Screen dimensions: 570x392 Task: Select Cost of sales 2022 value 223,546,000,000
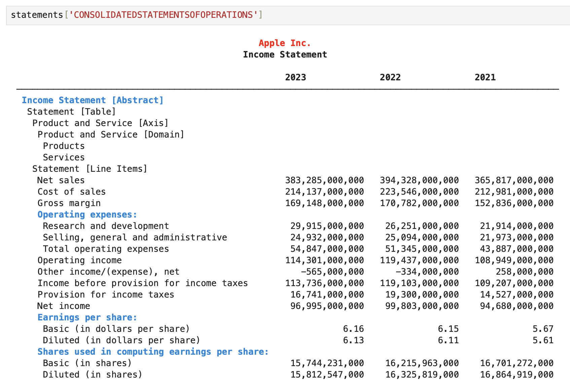[x=419, y=192]
